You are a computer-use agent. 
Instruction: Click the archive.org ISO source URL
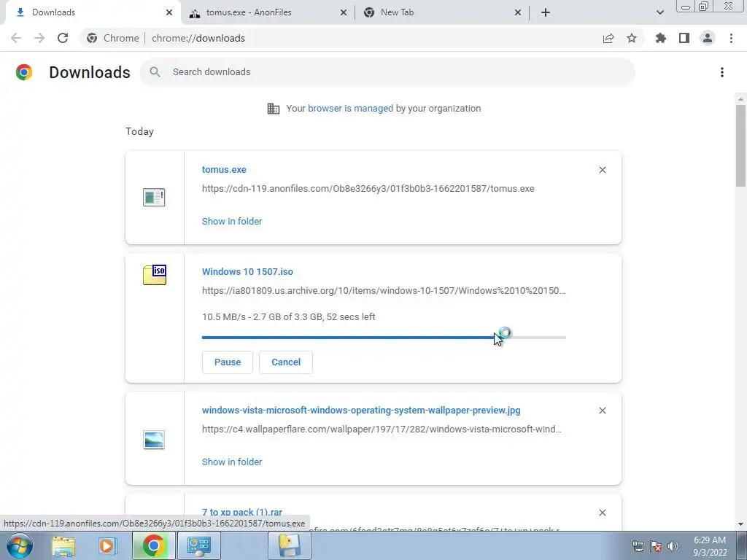[x=384, y=290]
